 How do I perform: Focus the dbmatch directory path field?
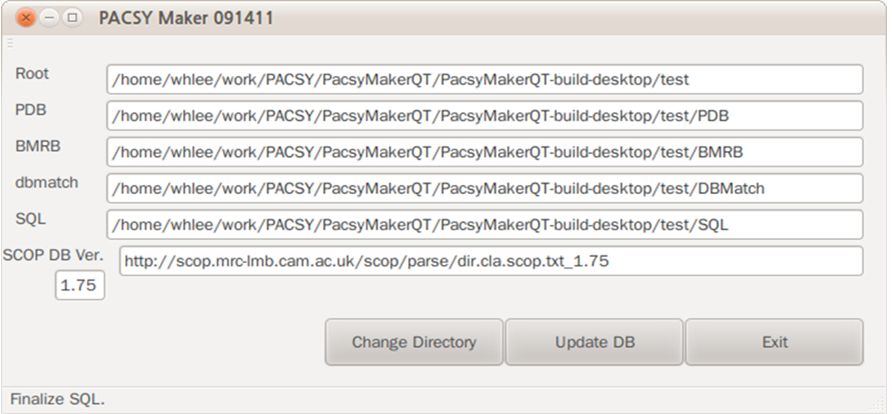point(485,188)
